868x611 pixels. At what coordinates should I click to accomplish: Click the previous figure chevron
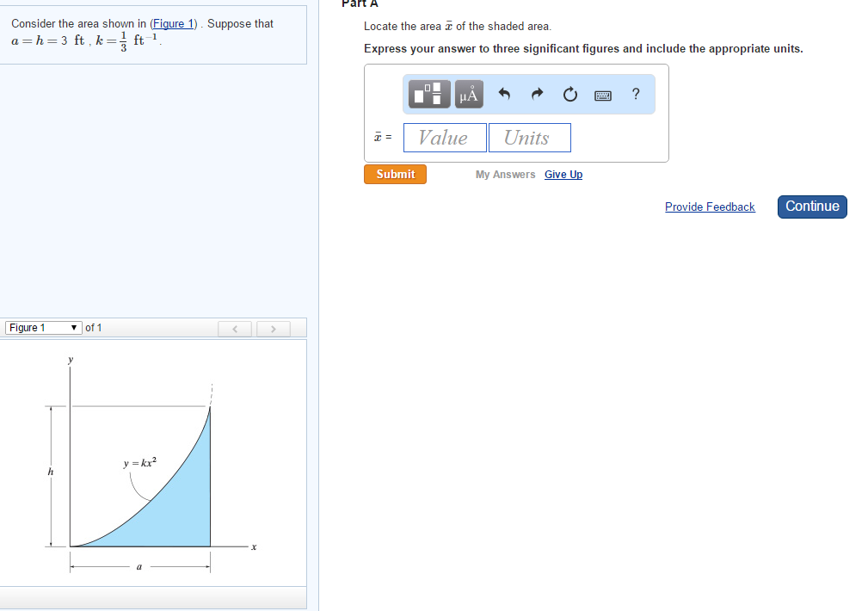click(234, 328)
